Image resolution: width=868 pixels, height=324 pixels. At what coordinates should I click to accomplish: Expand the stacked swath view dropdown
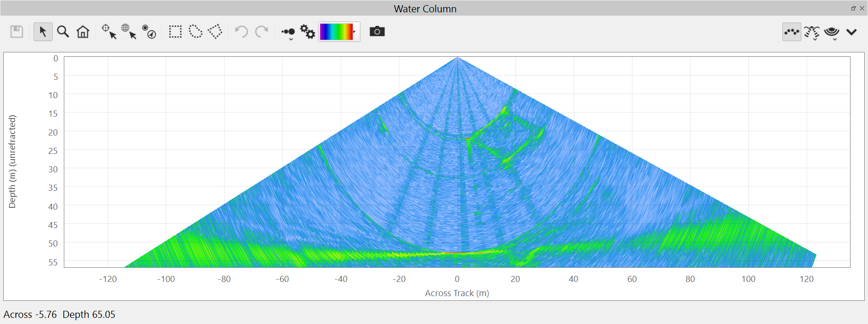(x=832, y=33)
